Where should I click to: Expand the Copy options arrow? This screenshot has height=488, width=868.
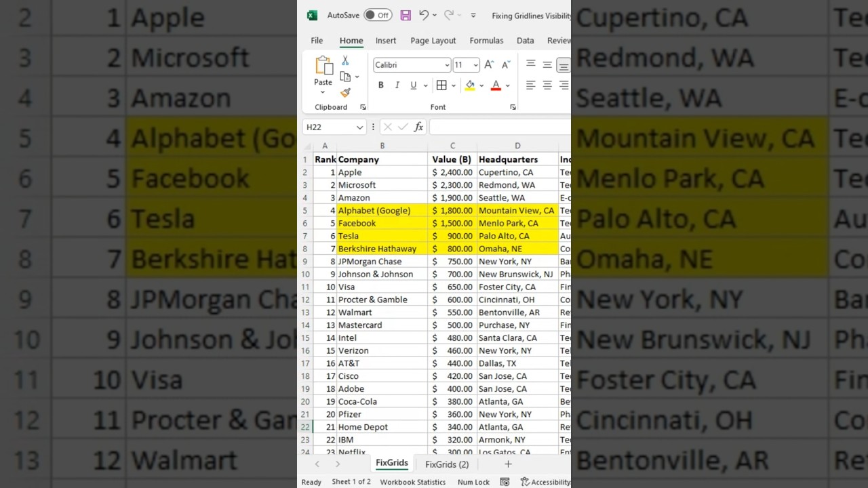[357, 77]
